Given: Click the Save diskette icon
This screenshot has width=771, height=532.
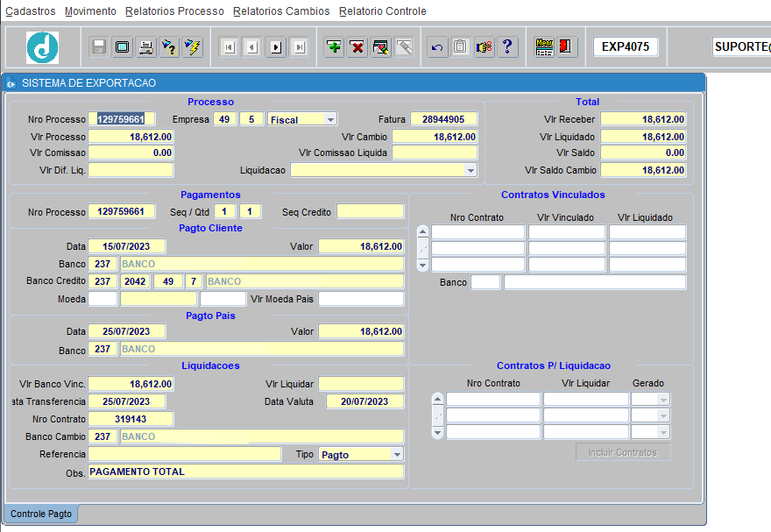Looking at the screenshot, I should (99, 47).
